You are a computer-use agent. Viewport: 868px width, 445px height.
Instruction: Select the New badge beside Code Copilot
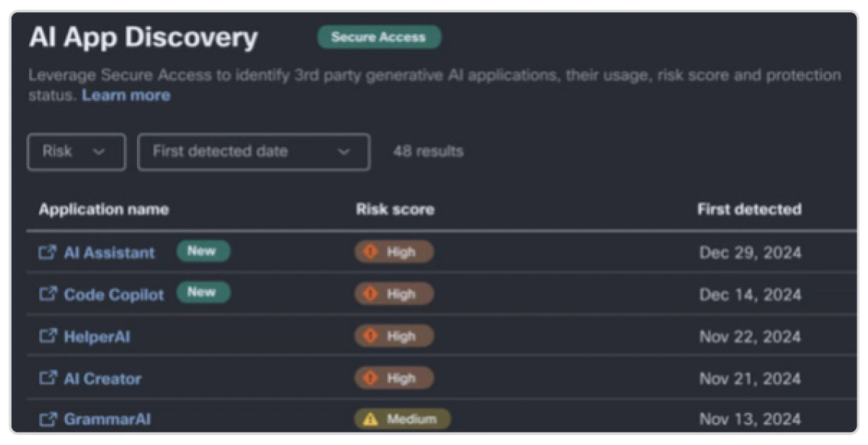pyautogui.click(x=203, y=293)
